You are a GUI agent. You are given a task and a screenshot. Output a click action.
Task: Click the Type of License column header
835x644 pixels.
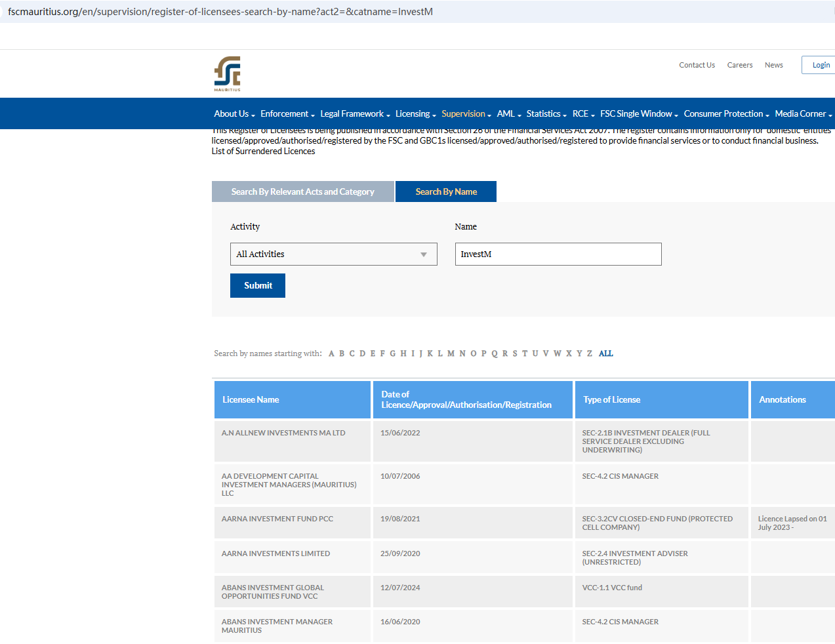coord(662,399)
